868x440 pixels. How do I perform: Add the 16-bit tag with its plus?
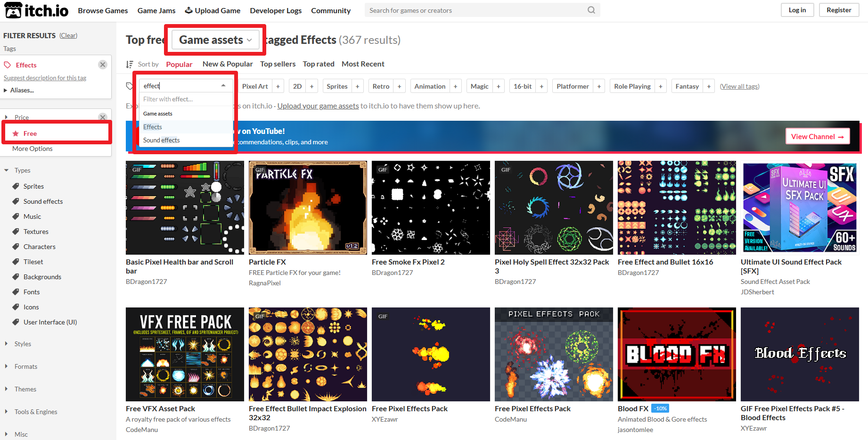541,86
